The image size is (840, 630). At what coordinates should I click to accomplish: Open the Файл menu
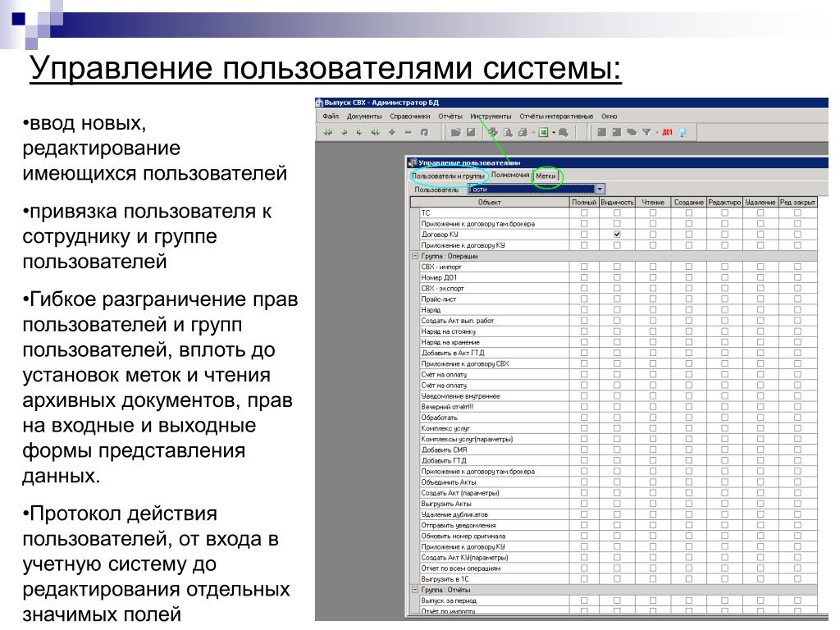[331, 116]
